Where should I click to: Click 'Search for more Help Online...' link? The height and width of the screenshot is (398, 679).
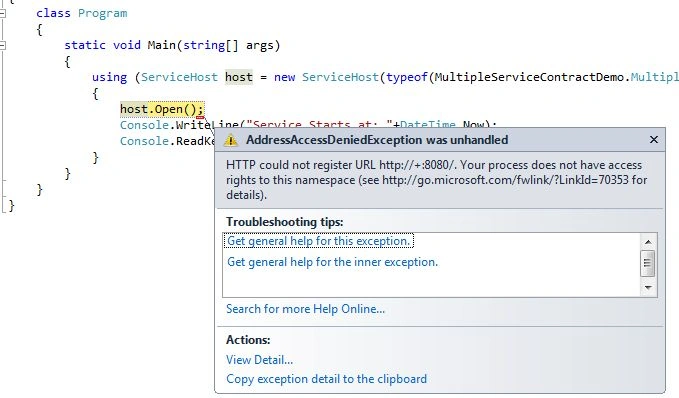pyautogui.click(x=305, y=309)
